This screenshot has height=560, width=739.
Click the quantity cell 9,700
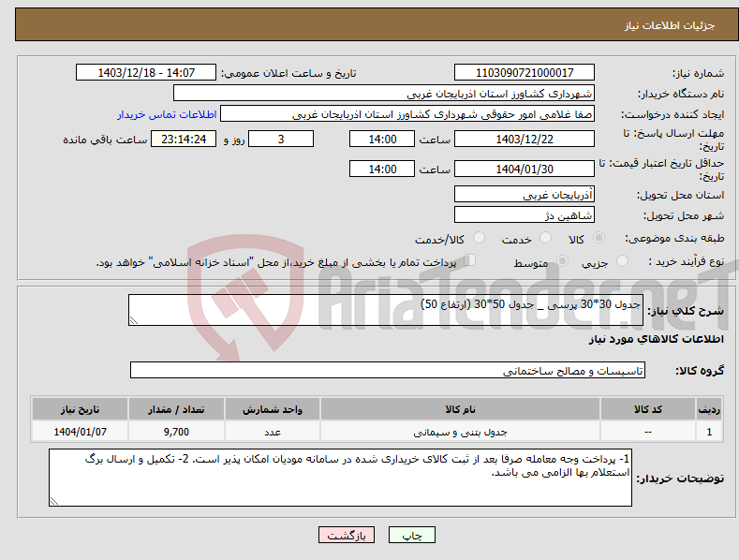tap(176, 432)
